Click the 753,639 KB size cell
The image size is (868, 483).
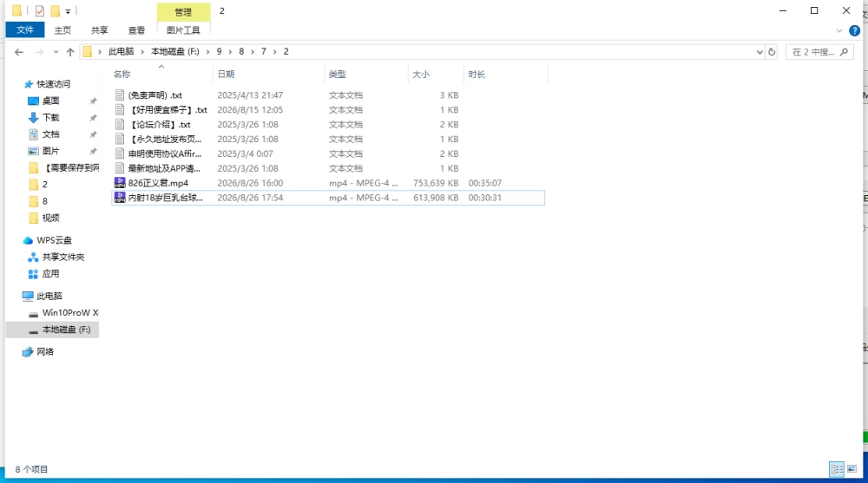[436, 183]
